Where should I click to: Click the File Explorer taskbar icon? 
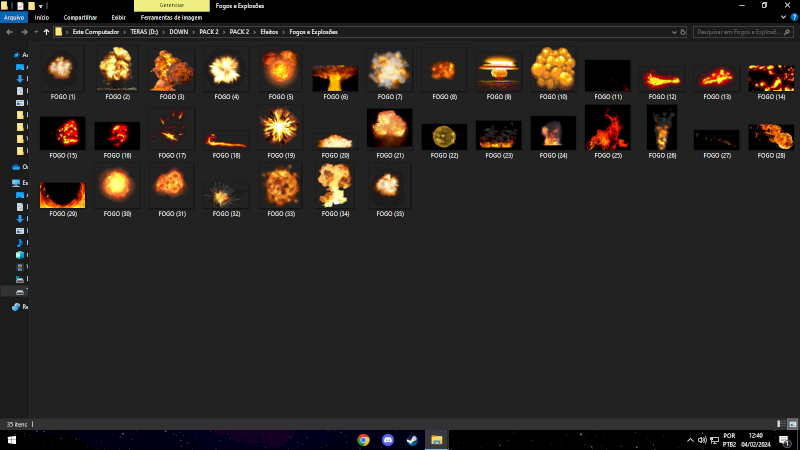pyautogui.click(x=437, y=440)
